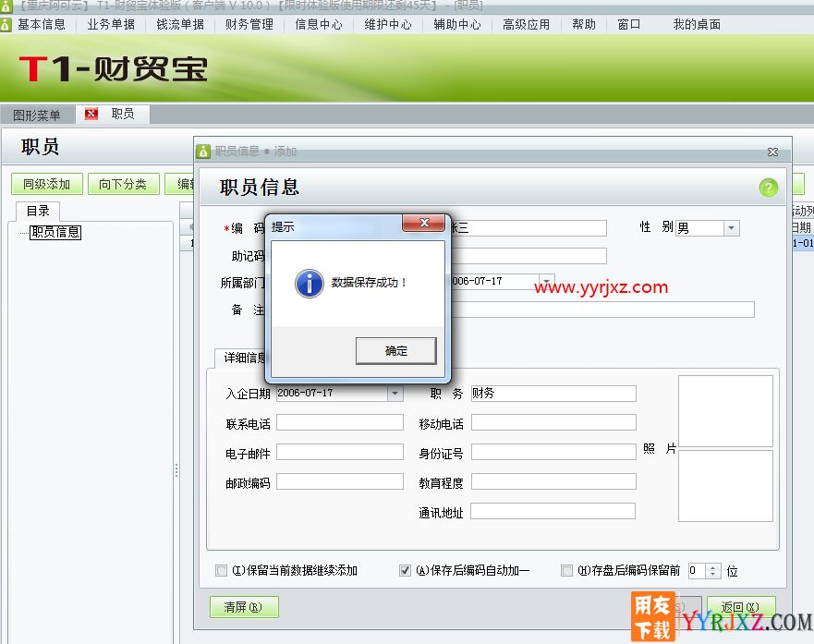
Task: Click the 助记码 field right portion
Action: click(x=528, y=256)
